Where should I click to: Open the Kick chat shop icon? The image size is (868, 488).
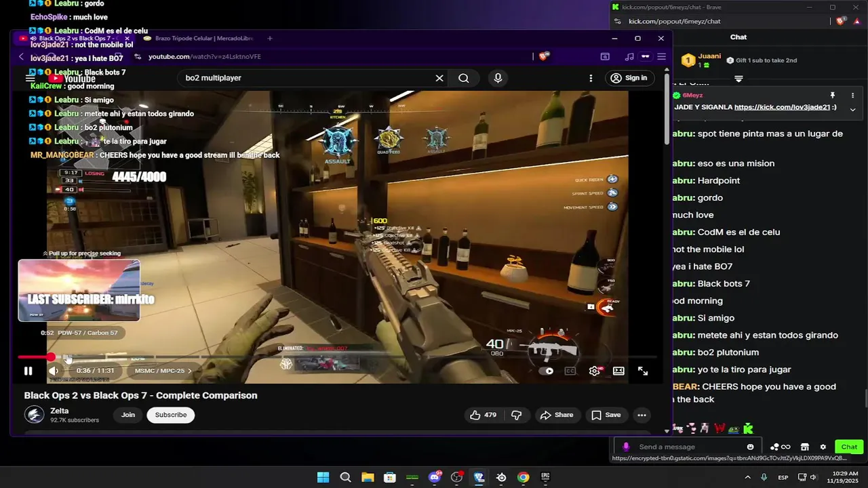coord(804,447)
